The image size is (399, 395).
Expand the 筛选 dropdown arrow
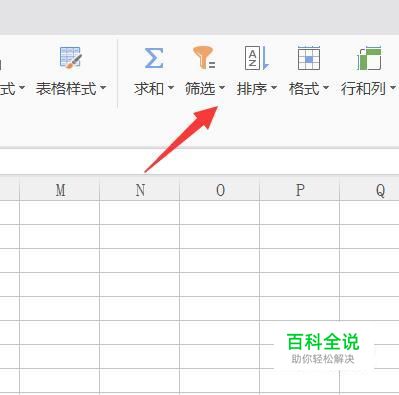tap(222, 88)
